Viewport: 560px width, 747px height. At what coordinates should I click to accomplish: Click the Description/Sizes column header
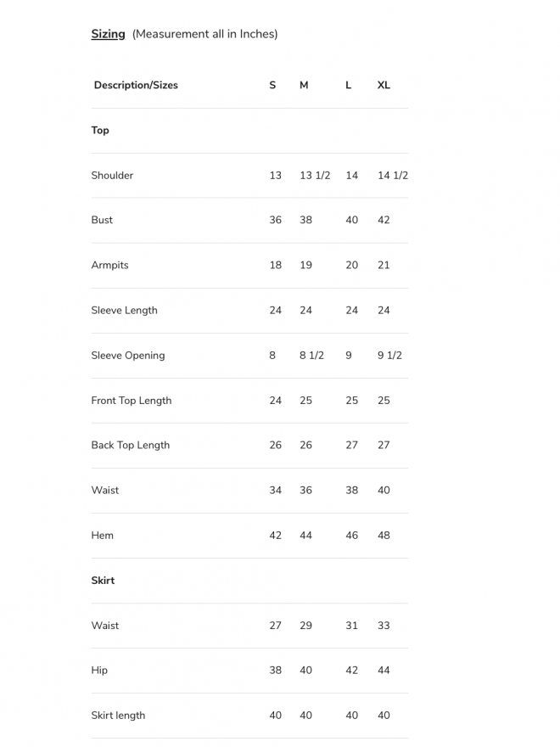136,85
